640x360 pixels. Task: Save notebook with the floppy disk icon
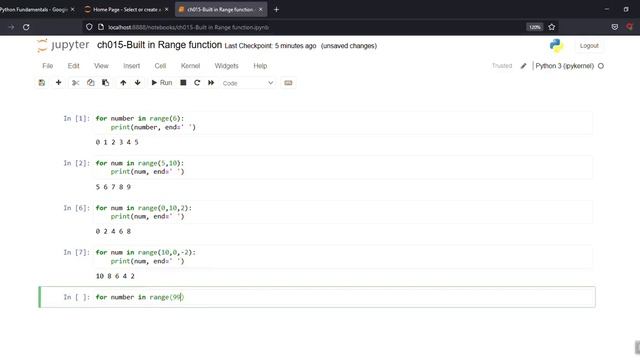click(x=42, y=83)
